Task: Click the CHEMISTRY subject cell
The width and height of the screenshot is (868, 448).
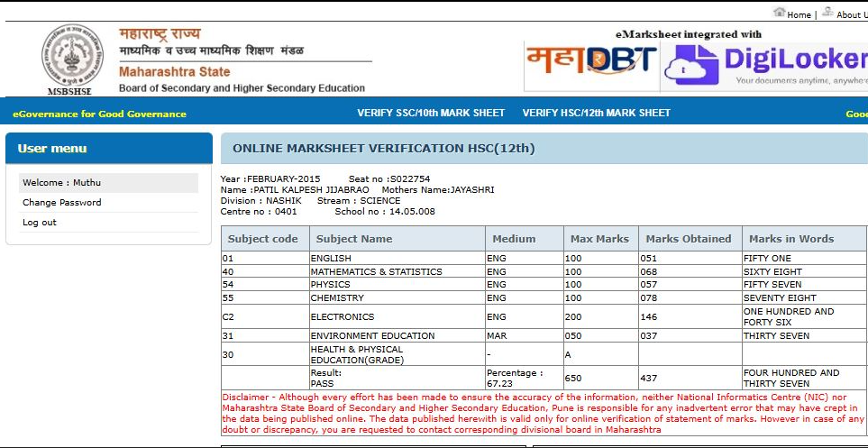Action: click(397, 298)
